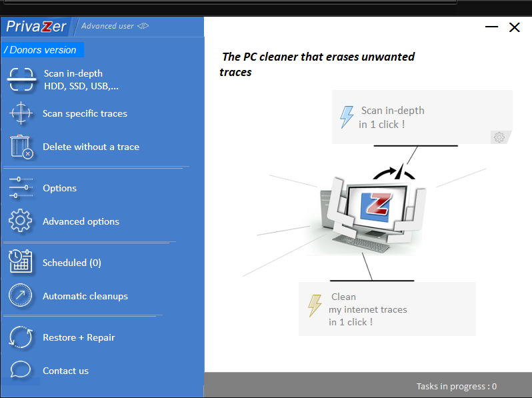Click the PrivaZer logo
This screenshot has width=532, height=398.
click(x=36, y=27)
